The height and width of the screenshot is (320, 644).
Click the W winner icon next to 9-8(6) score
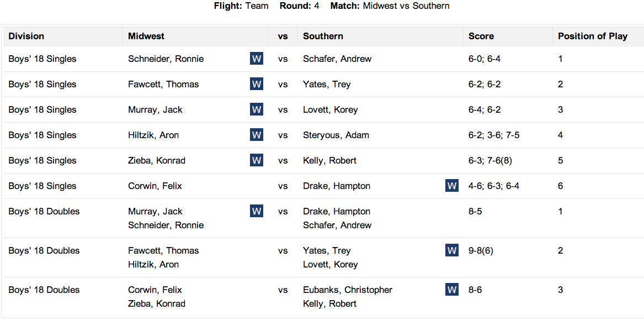[451, 250]
